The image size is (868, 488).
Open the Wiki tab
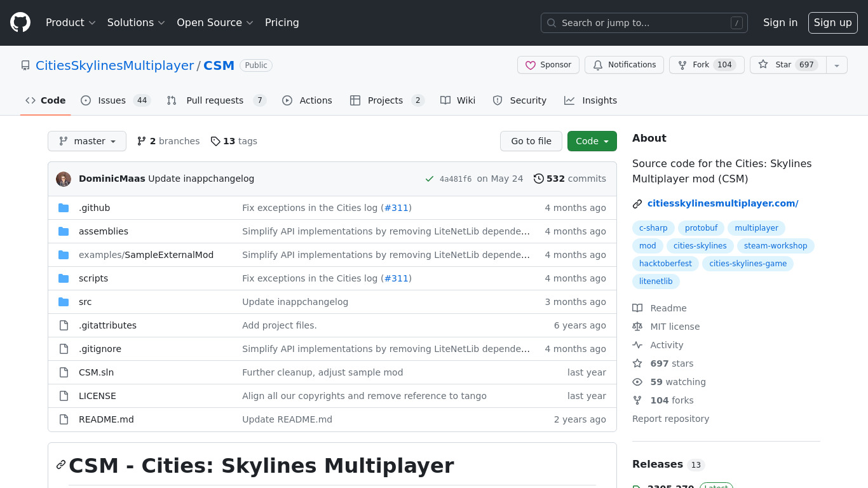[x=458, y=100]
